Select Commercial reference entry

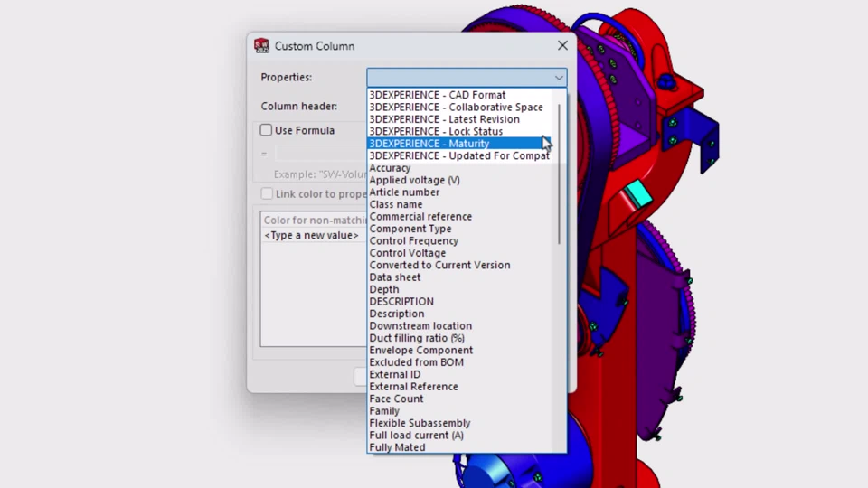click(459, 217)
